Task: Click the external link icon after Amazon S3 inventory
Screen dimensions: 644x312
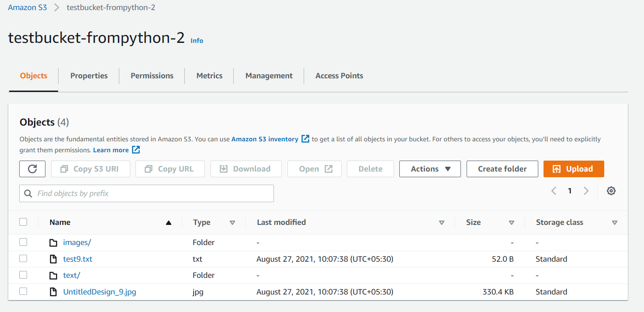Action: [305, 139]
